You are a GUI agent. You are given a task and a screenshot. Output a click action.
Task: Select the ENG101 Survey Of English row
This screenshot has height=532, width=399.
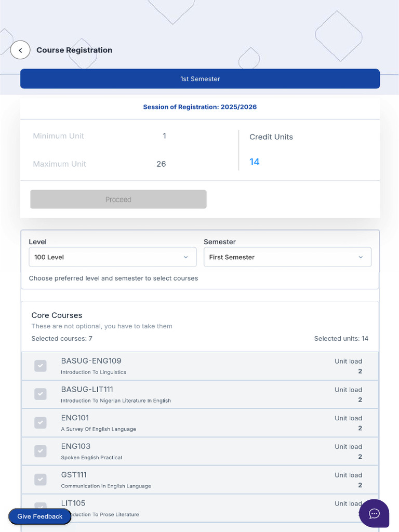click(200, 423)
